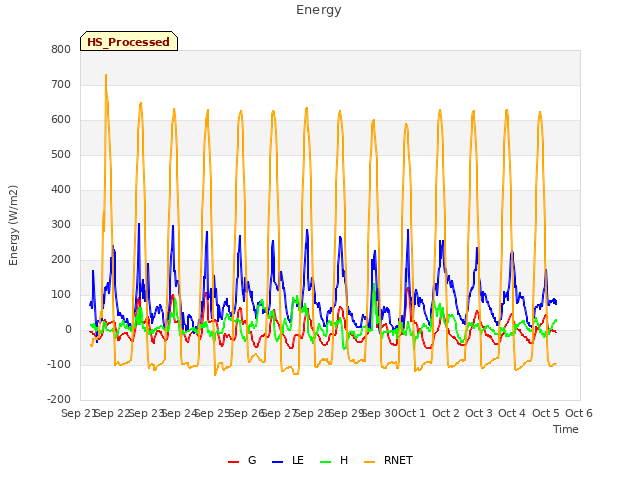Click the Energy chart title

click(x=319, y=10)
